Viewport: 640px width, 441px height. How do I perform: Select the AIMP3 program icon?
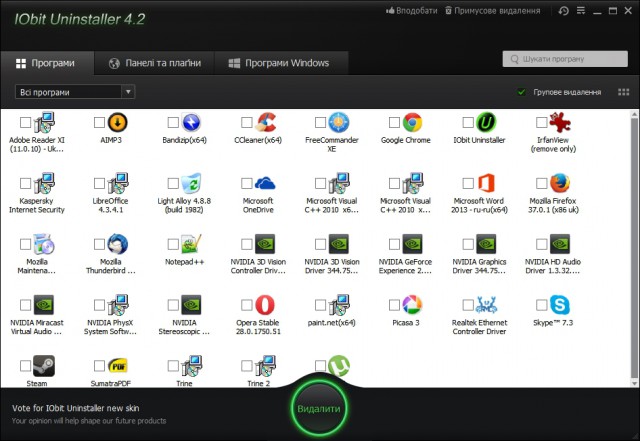(118, 122)
